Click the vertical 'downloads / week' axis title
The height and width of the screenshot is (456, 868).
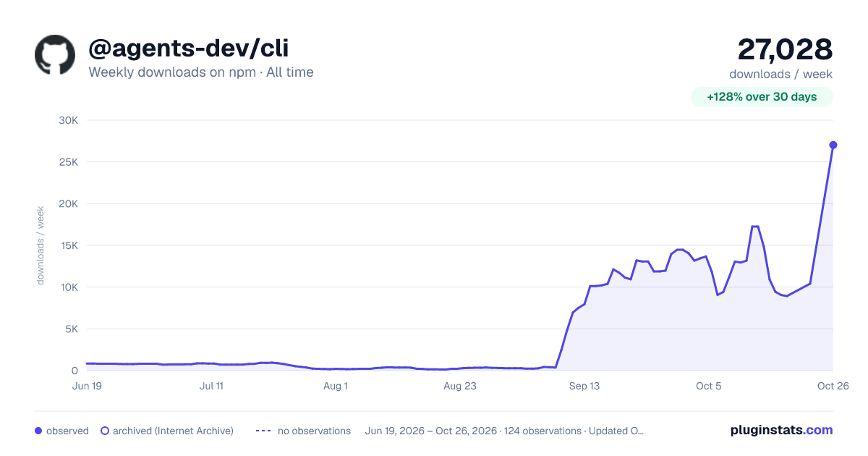click(41, 245)
